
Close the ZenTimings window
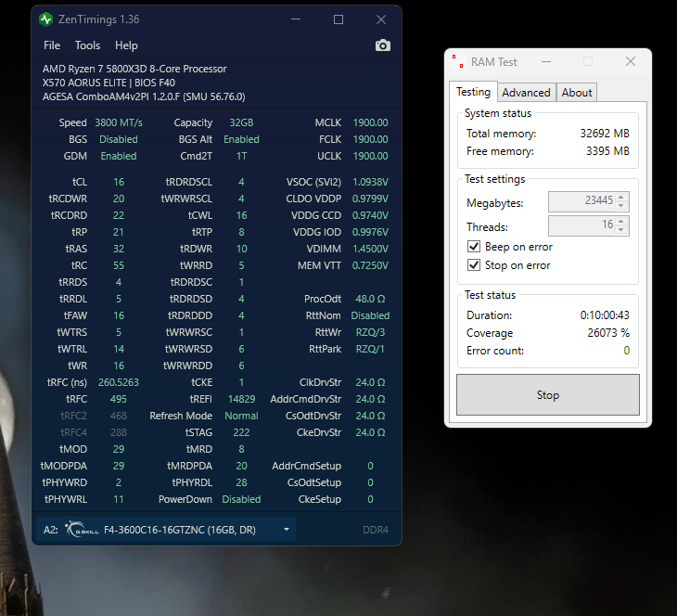(381, 19)
